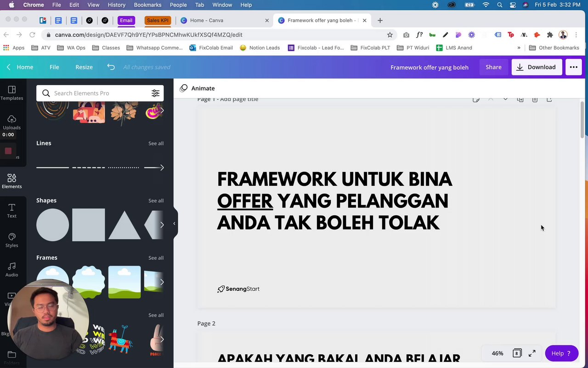
Task: Open Chrome History menu
Action: point(116,5)
